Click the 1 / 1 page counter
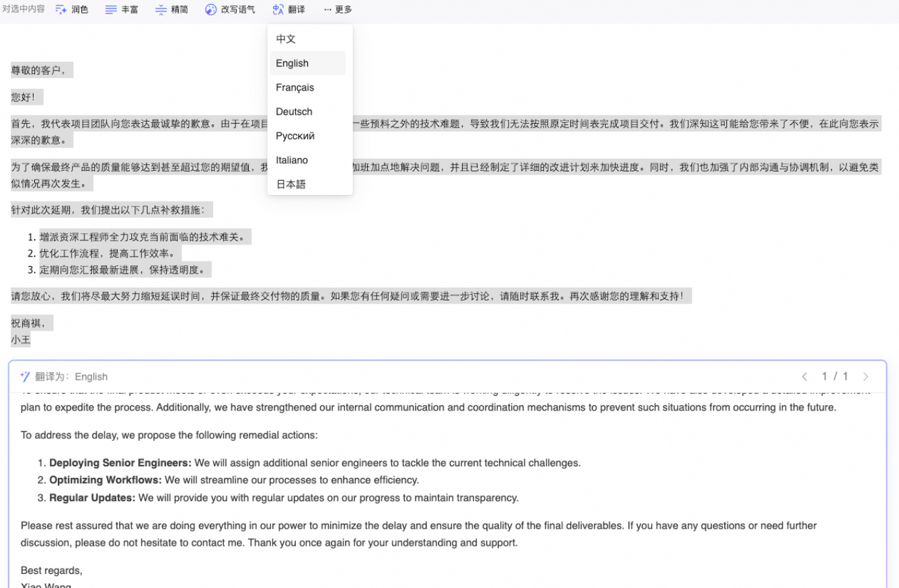 (835, 376)
